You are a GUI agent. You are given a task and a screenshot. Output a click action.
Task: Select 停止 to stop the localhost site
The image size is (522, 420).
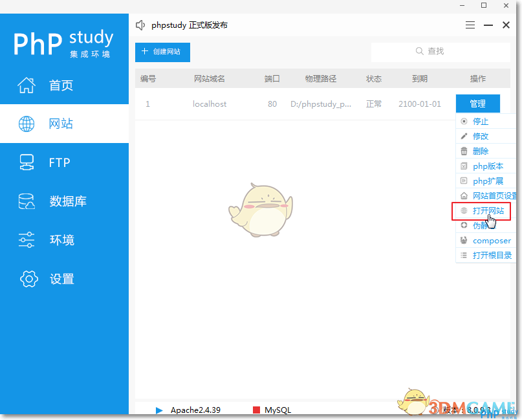[481, 121]
